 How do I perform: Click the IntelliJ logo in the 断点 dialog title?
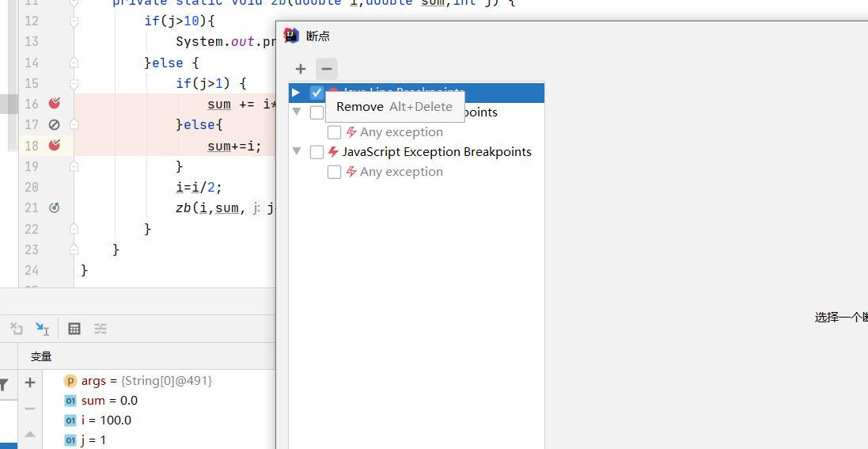coord(291,35)
